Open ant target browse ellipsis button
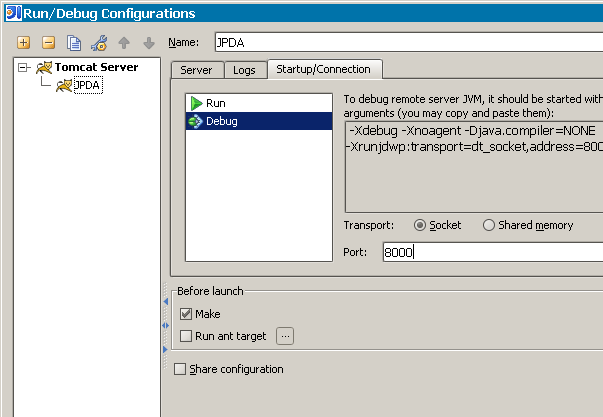 pyautogui.click(x=285, y=336)
